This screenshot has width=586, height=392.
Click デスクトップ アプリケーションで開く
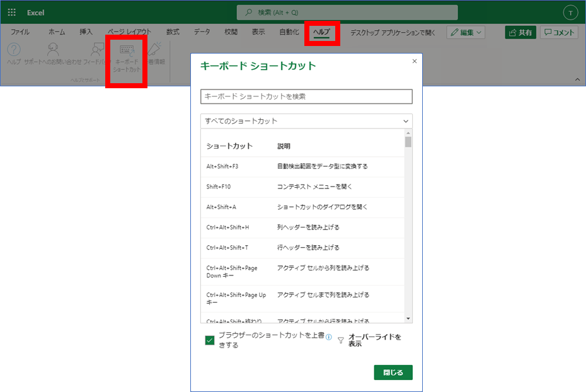tap(393, 33)
